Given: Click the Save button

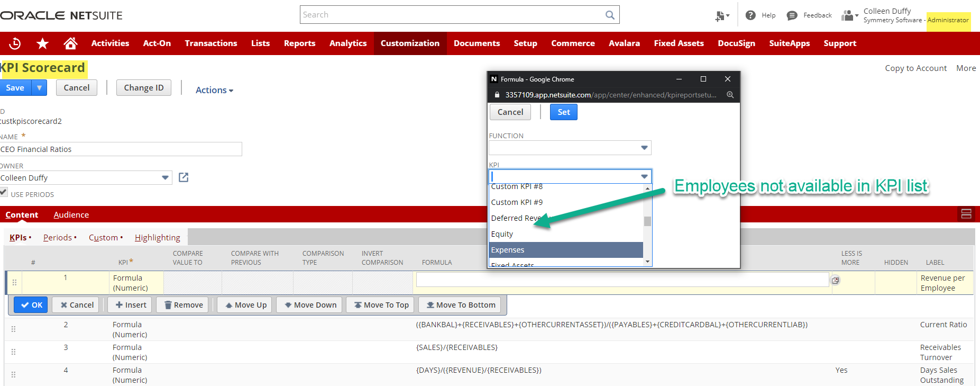Looking at the screenshot, I should (x=15, y=88).
